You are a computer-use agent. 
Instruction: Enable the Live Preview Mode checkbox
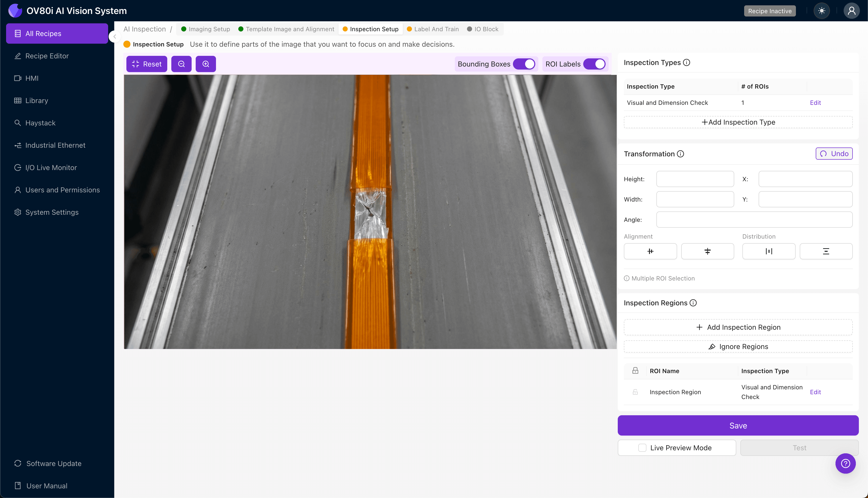pos(642,448)
